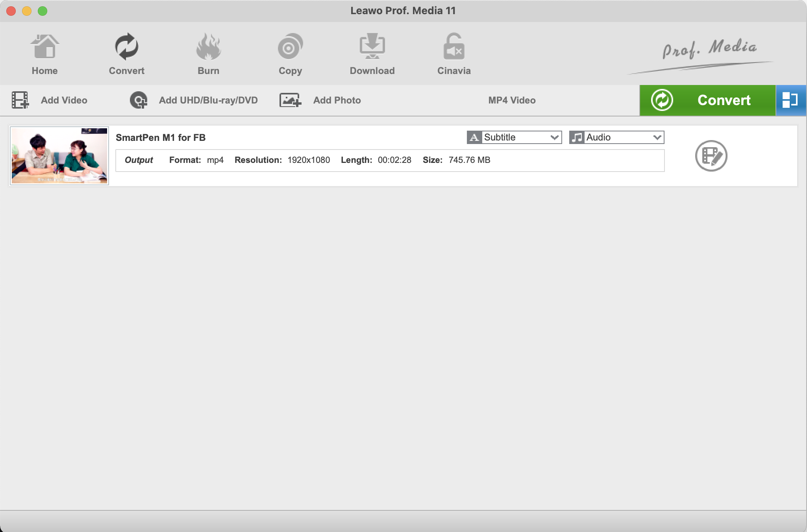
Task: Open the video edit pencil icon
Action: coord(711,156)
